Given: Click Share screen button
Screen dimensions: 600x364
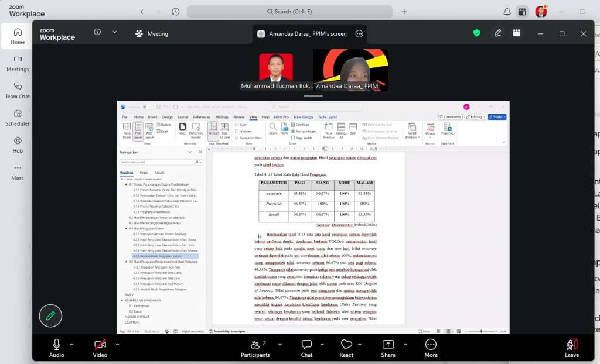Looking at the screenshot, I should pyautogui.click(x=388, y=348).
